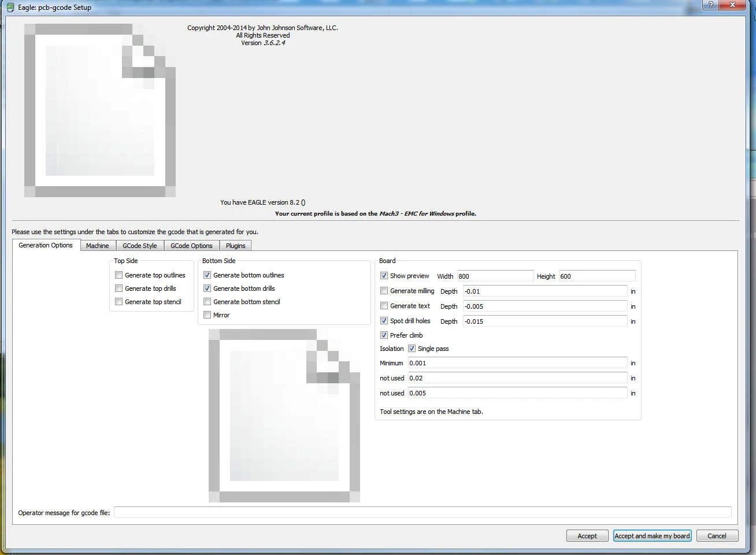Enable Generate top outlines
756x555 pixels.
[118, 275]
